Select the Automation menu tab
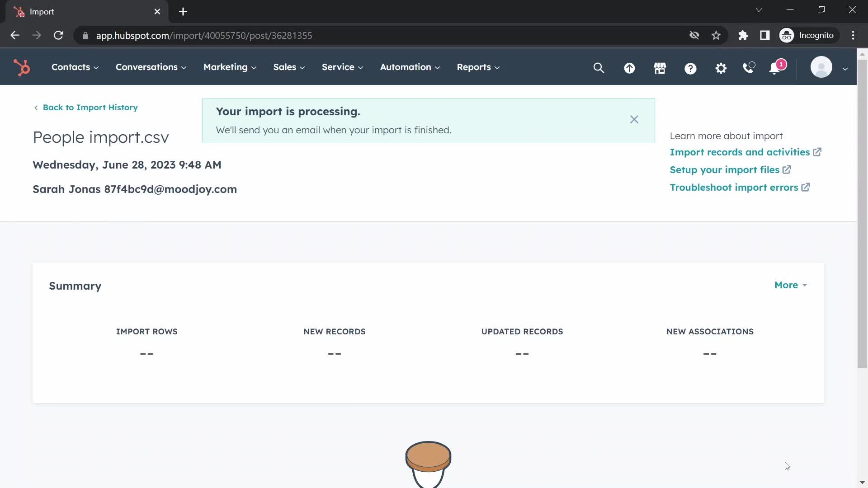This screenshot has width=868, height=488. 410,67
